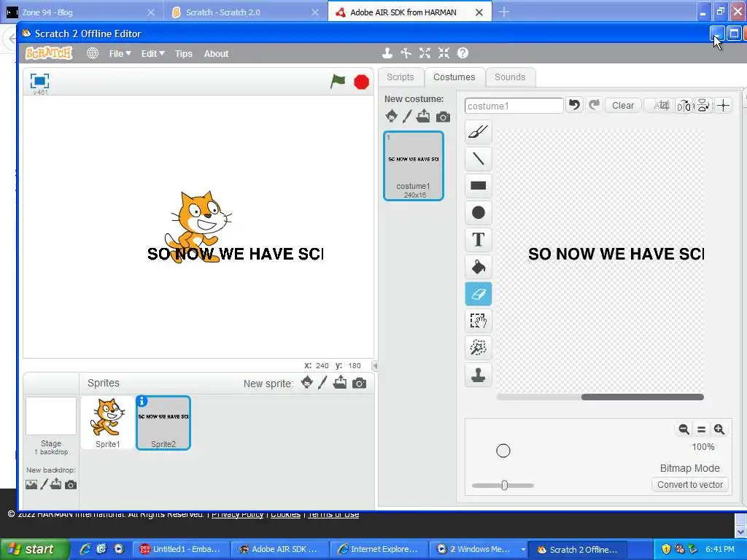Paint a new costume
Screen dimensions: 747x560
pos(407,116)
